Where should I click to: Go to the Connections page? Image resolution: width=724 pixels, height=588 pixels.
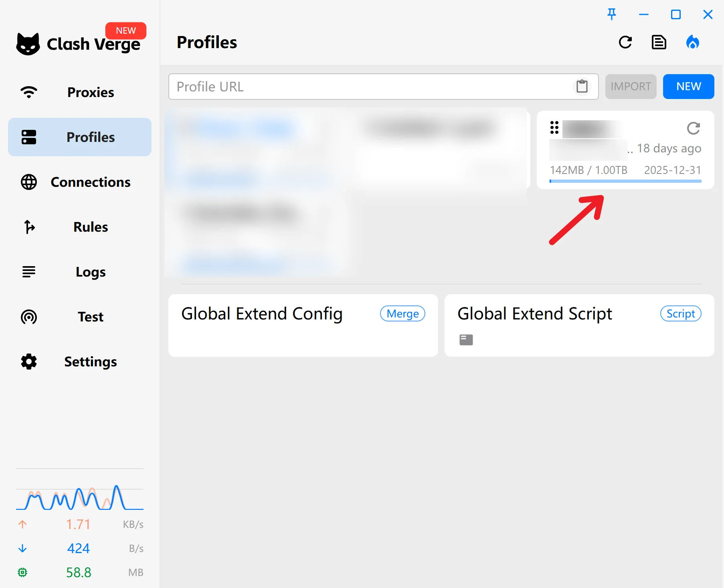pos(80,182)
